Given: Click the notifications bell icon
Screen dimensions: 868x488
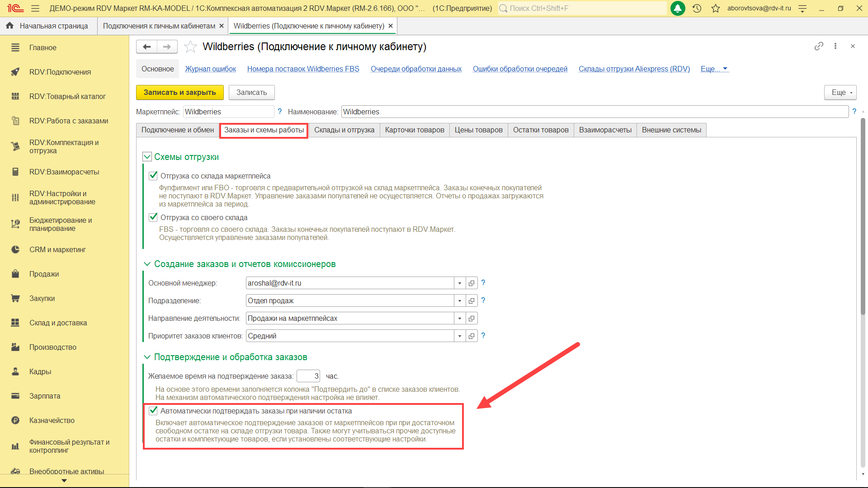Looking at the screenshot, I should 678,8.
